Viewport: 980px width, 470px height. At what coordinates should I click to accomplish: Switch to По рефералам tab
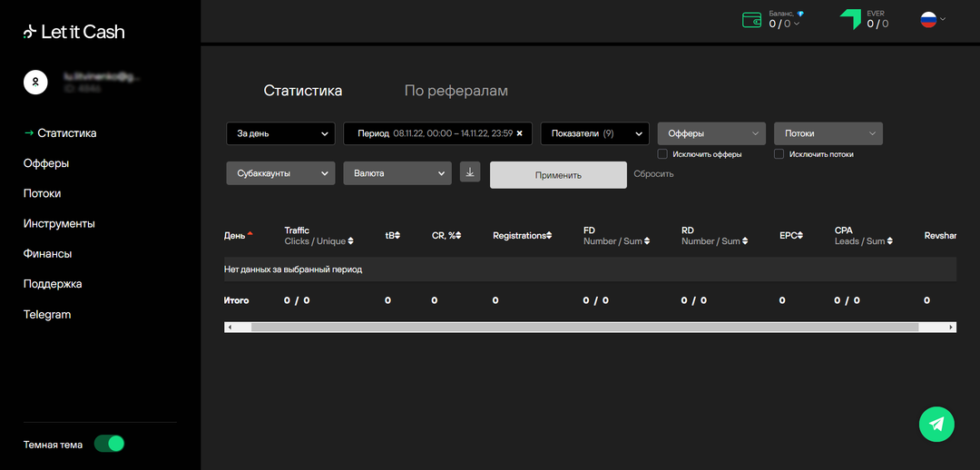pyautogui.click(x=456, y=91)
